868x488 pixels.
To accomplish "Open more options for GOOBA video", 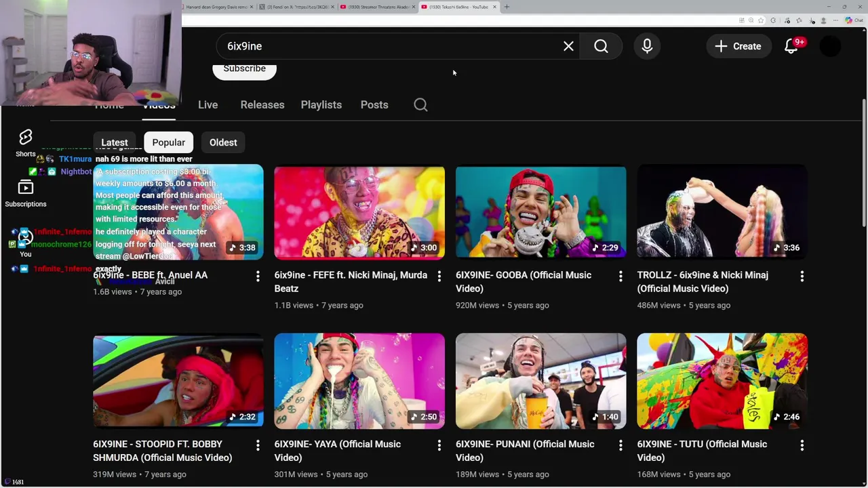I will (x=620, y=276).
